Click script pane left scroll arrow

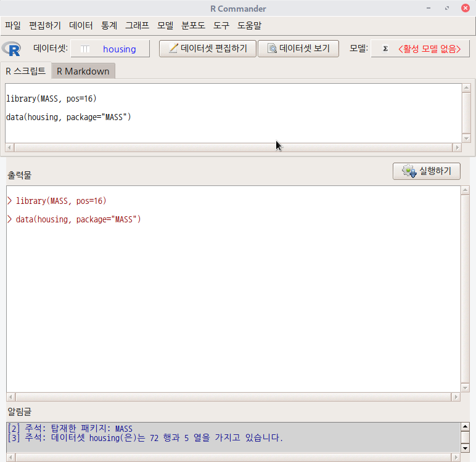click(10, 147)
